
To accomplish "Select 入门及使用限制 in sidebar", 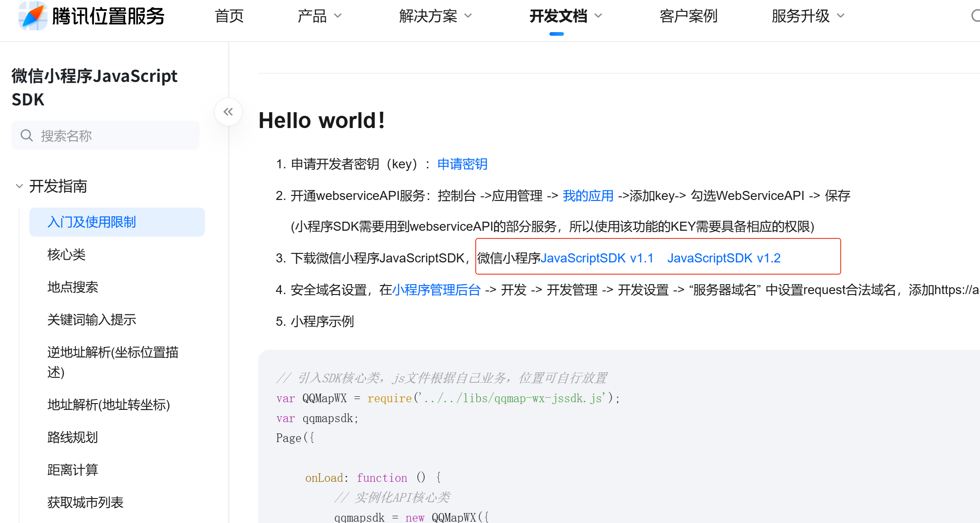I will point(117,222).
